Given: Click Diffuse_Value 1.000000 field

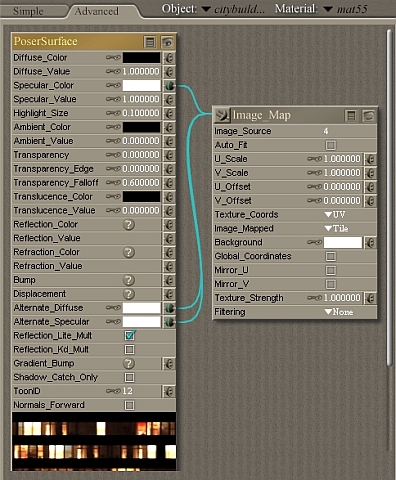Looking at the screenshot, I should coord(141,72).
